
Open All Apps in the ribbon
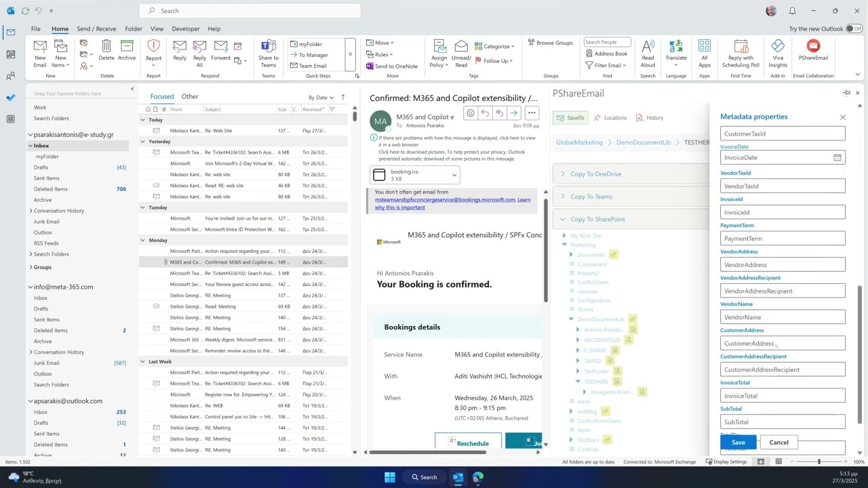point(705,53)
